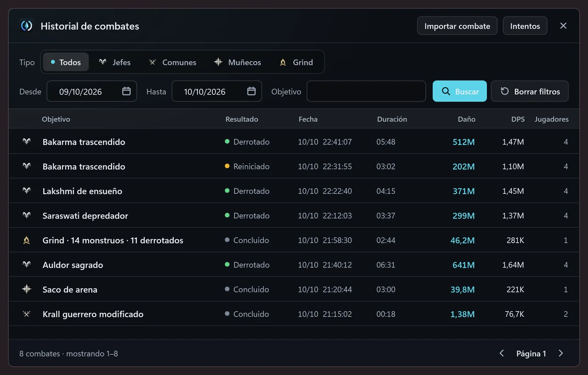
Task: Click the app logo beside Historial de combates
Action: (x=27, y=26)
